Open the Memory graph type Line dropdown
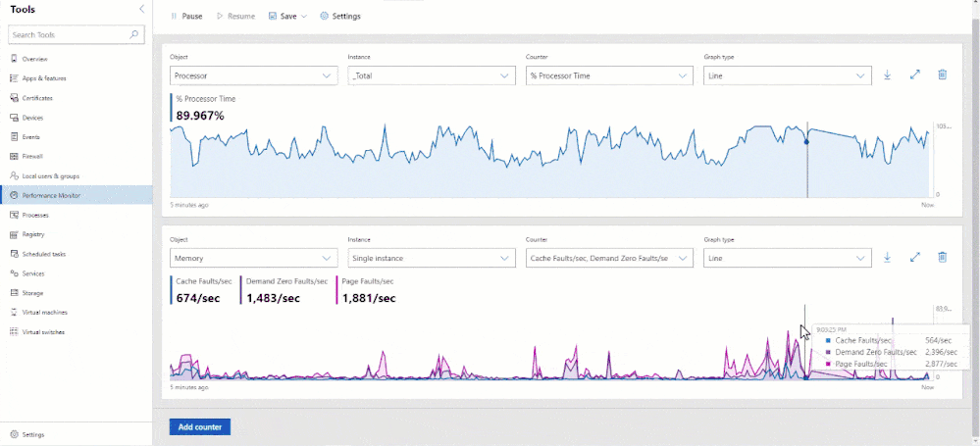This screenshot has height=446, width=980. point(787,258)
